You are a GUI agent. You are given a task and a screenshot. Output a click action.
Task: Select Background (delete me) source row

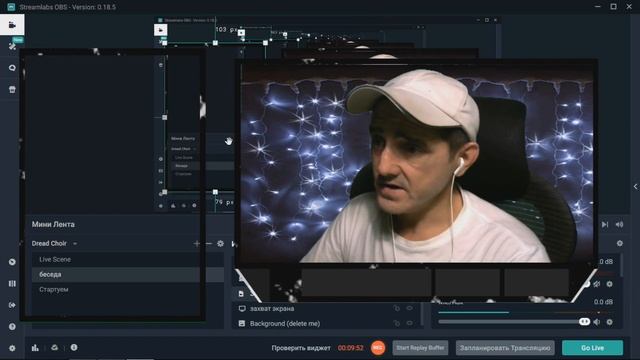click(x=327, y=323)
